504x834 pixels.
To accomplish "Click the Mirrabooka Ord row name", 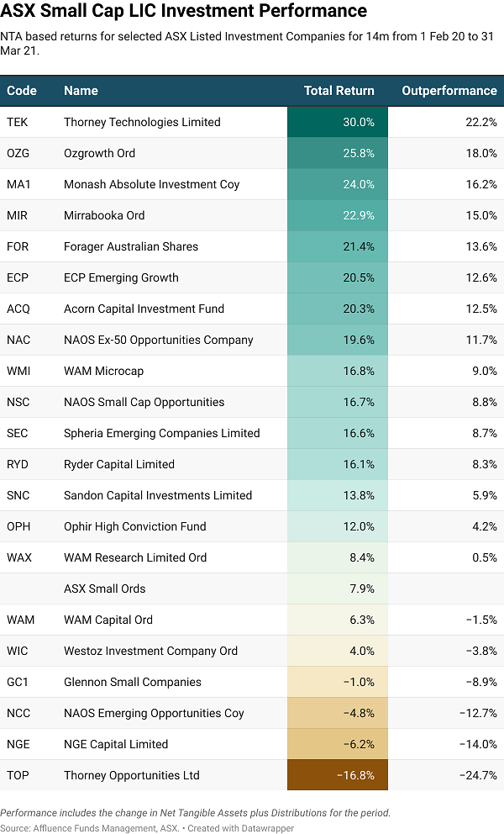I will tap(104, 215).
